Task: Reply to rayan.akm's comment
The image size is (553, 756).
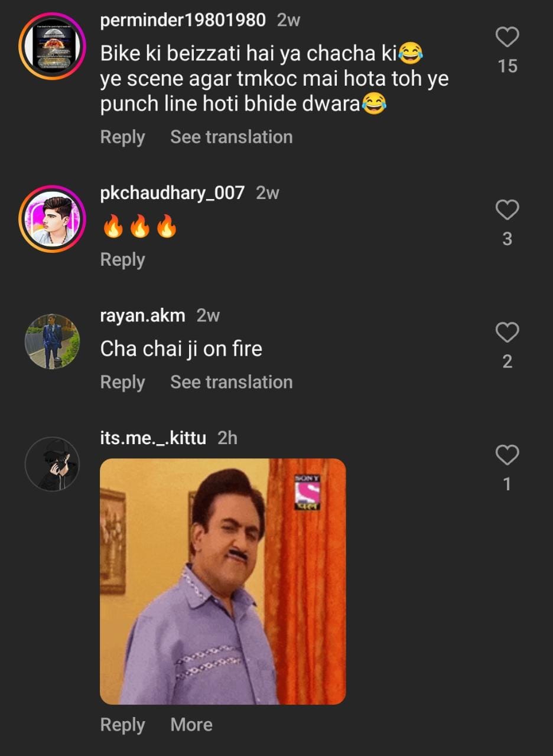Action: [122, 382]
